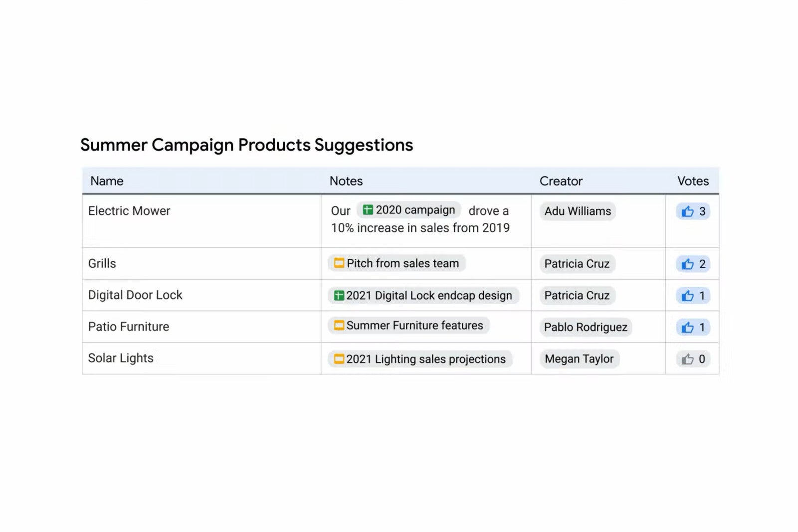
Task: Click thumbs-up icon for Electric Mower
Action: [x=688, y=211]
